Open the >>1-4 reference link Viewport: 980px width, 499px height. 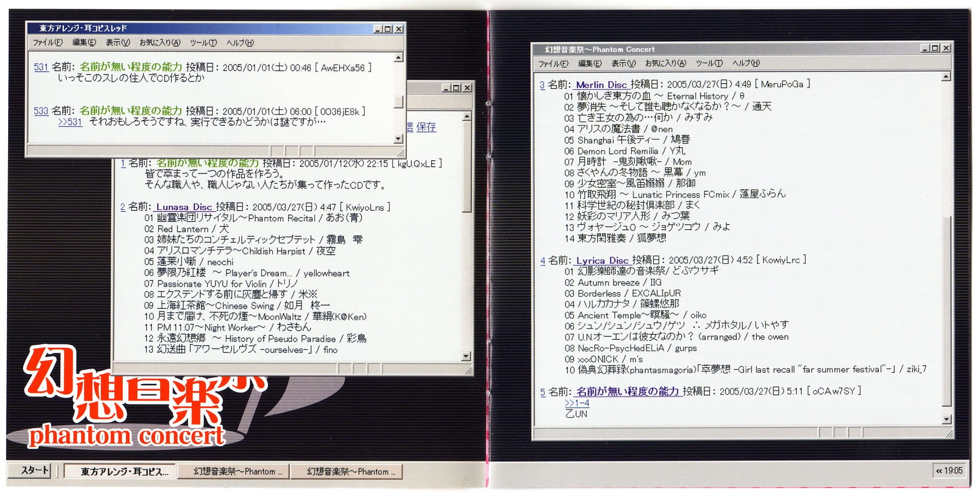point(577,403)
